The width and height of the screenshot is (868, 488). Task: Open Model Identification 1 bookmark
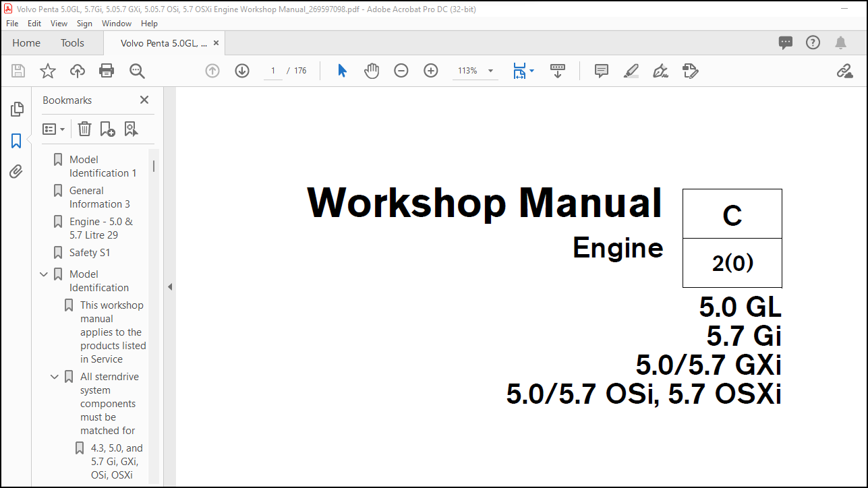coord(103,166)
